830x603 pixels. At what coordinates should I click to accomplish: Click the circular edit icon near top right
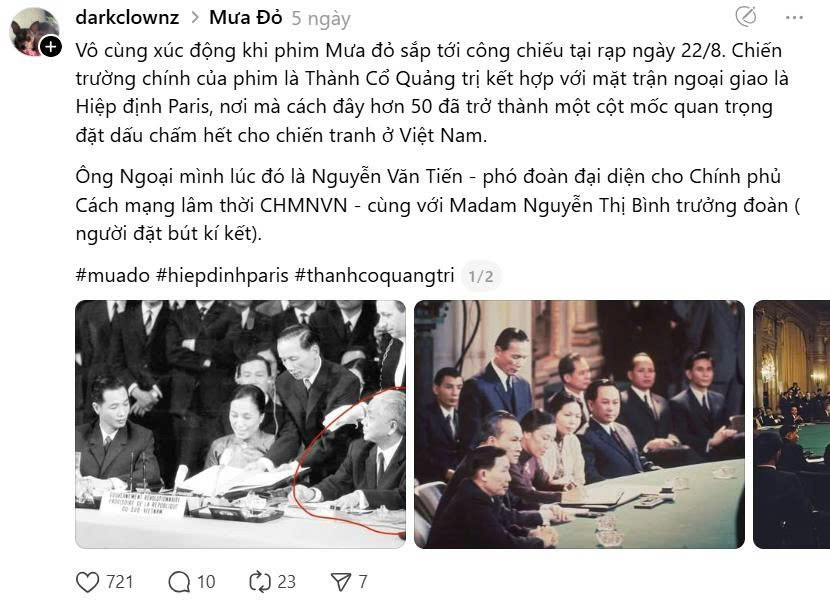click(746, 17)
